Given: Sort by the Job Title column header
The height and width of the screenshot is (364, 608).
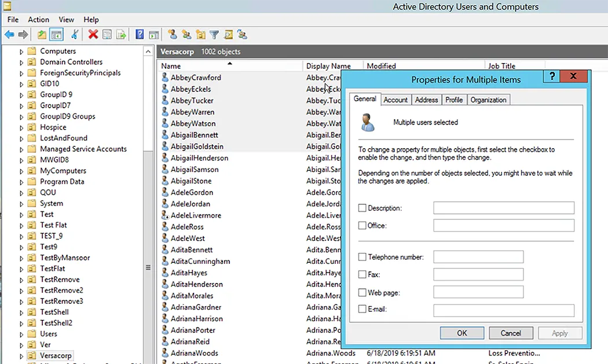Looking at the screenshot, I should point(515,66).
